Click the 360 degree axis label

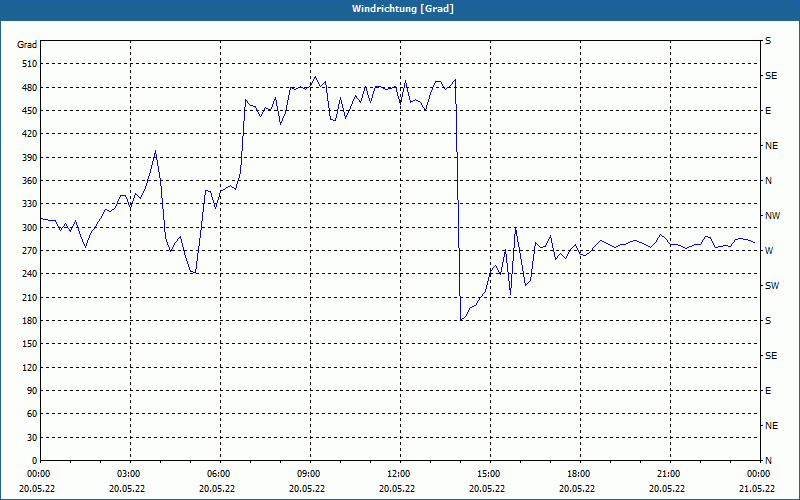pyautogui.click(x=30, y=181)
